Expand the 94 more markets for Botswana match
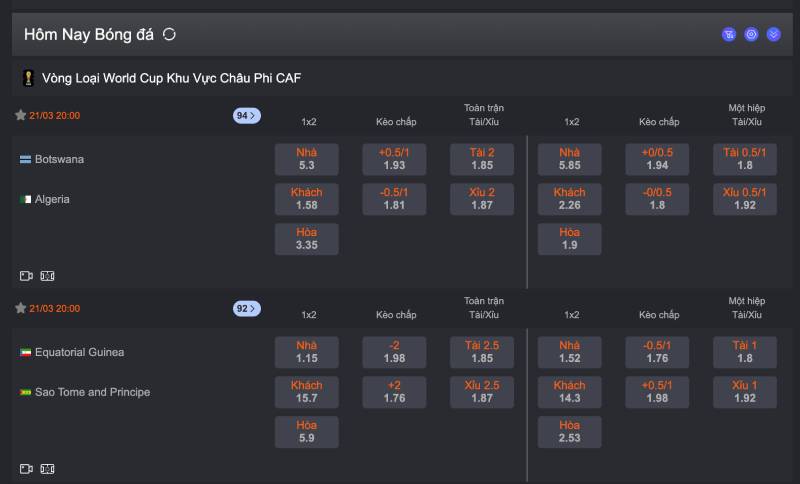This screenshot has height=484, width=800. pos(246,115)
